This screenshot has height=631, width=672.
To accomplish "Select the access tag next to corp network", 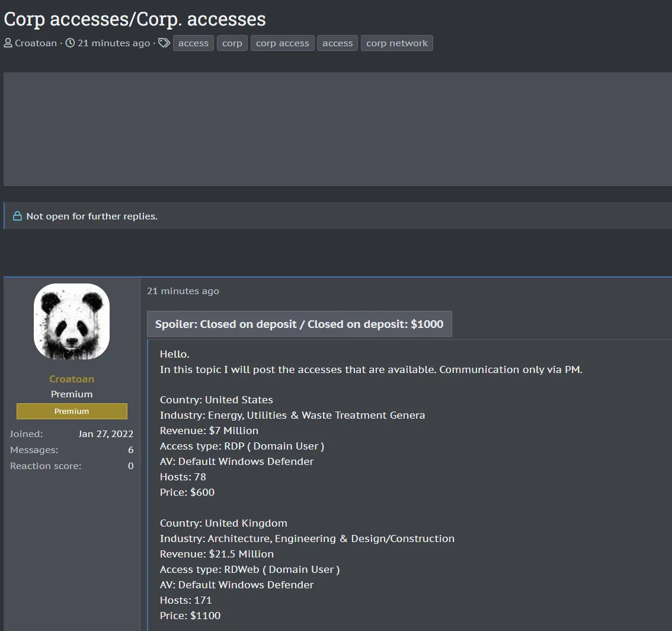I will pyautogui.click(x=337, y=43).
